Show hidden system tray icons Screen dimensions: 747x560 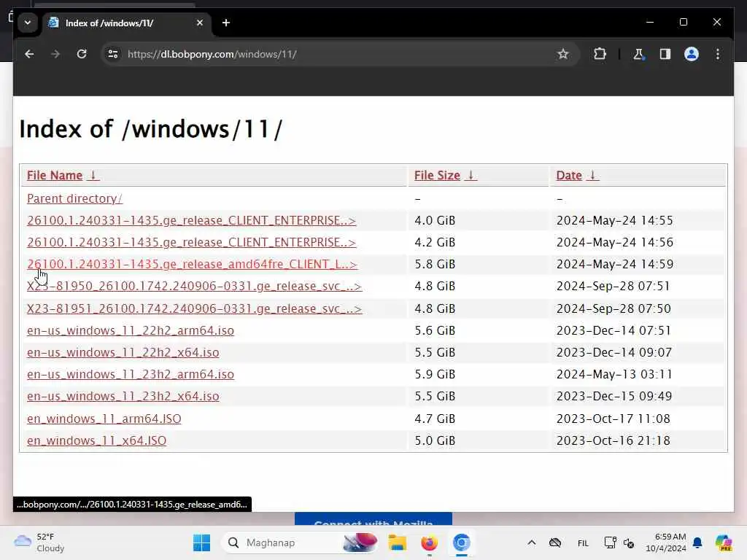[x=532, y=542]
